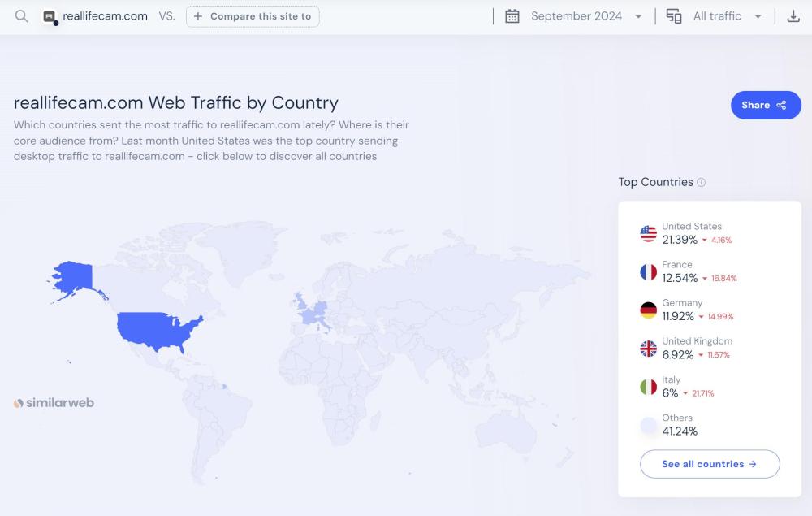Click the calendar icon beside September 2024
The image size is (812, 516).
point(512,16)
